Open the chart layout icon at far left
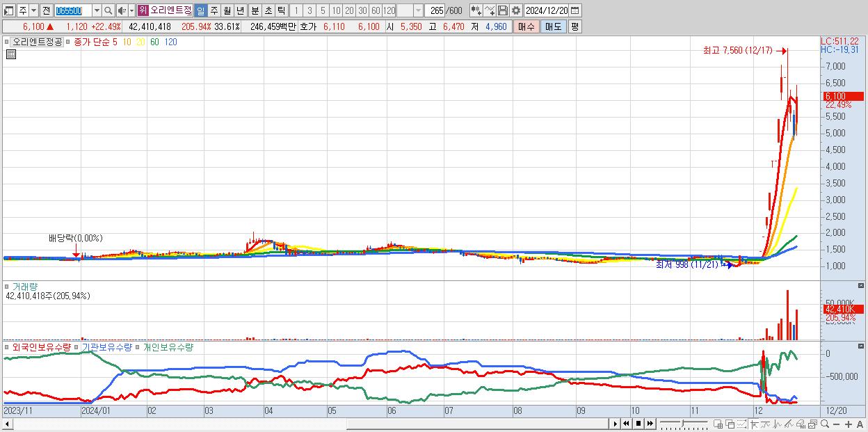Screen dimensions: 868x432 pyautogui.click(x=9, y=10)
